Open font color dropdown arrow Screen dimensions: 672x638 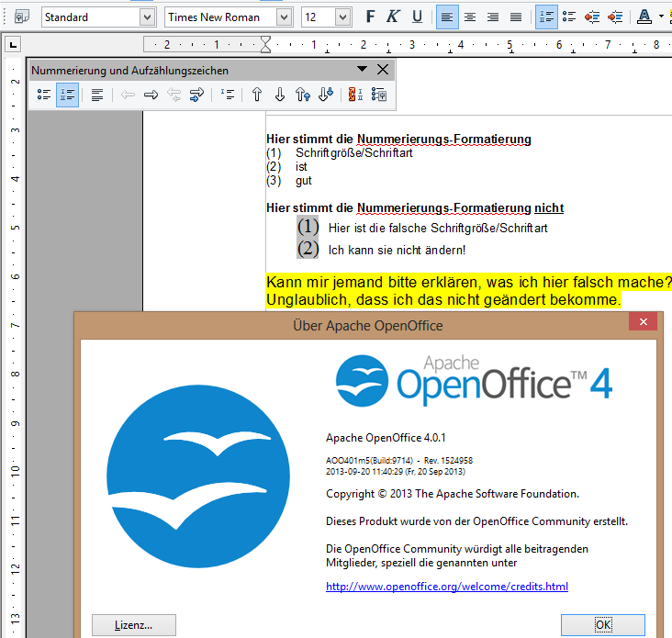click(x=661, y=17)
